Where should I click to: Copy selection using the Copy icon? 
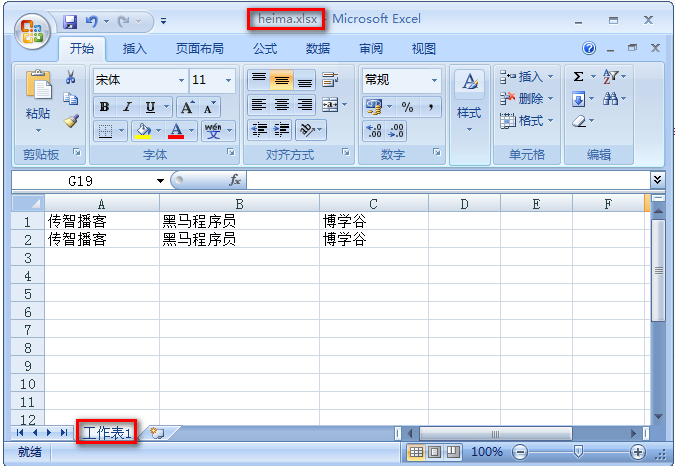pos(71,99)
